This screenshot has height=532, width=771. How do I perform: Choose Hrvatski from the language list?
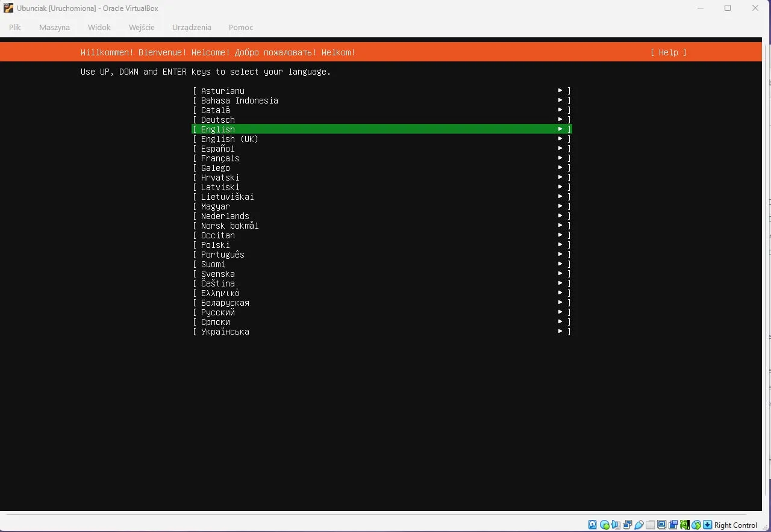pyautogui.click(x=381, y=178)
